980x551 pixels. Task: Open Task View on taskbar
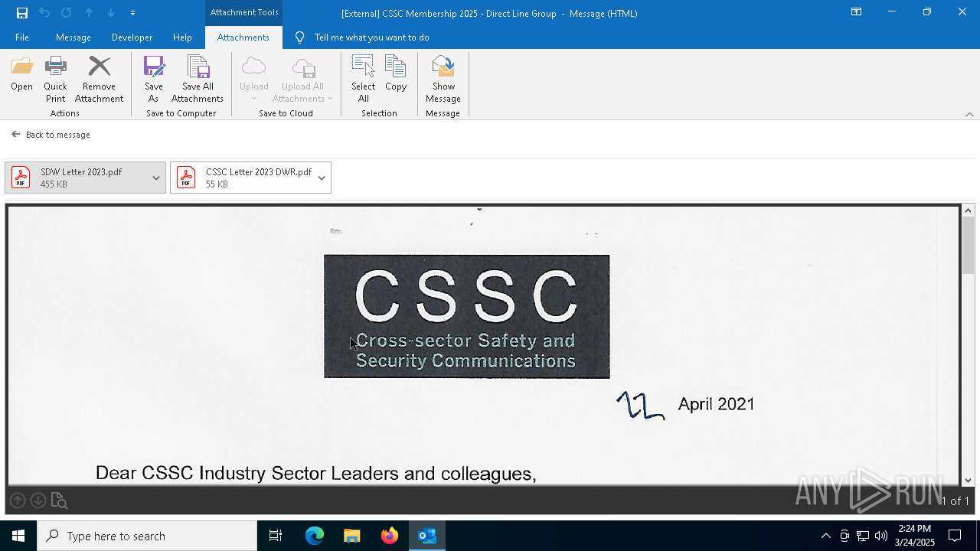276,536
